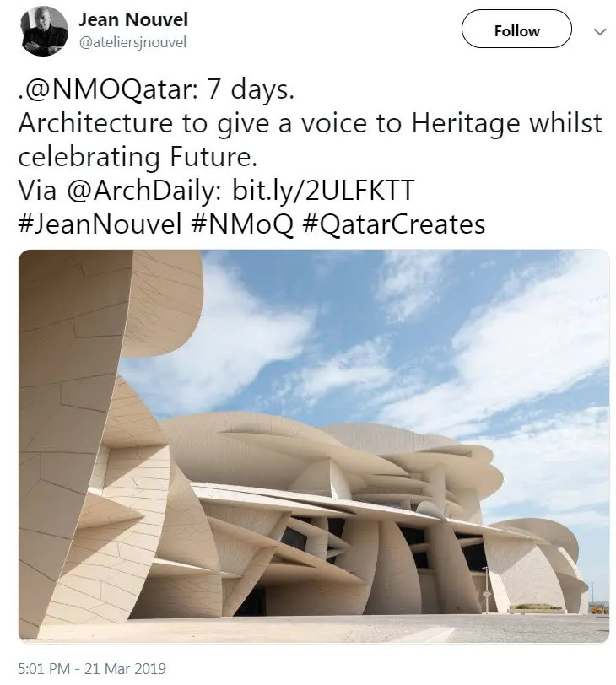
Task: Visit the @ArchDaily mention profile
Action: click(x=143, y=190)
